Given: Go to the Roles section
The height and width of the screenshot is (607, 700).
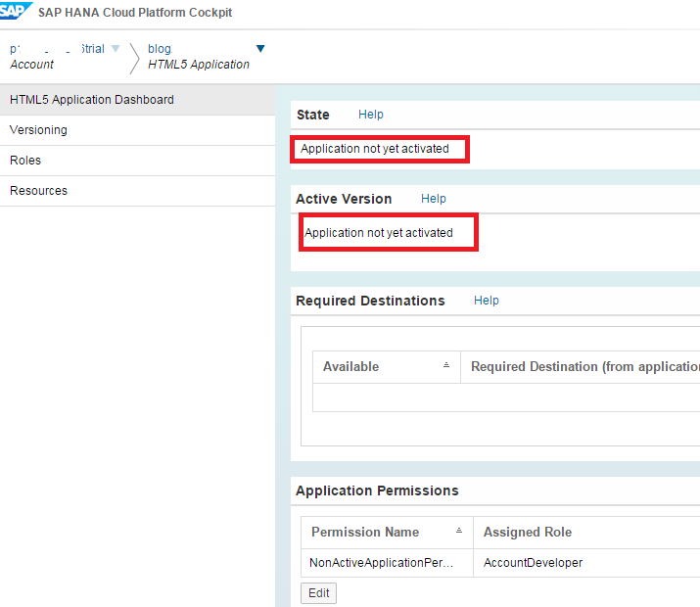Looking at the screenshot, I should tap(137, 161).
